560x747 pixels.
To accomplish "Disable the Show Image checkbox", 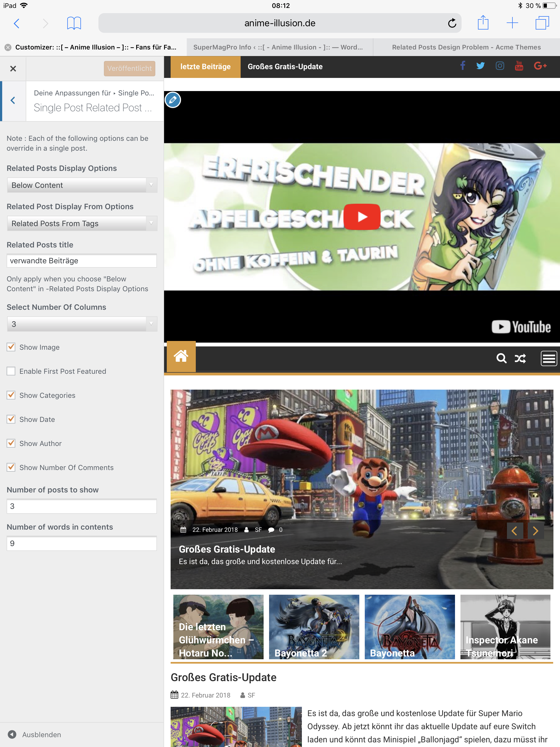I will 11,347.
